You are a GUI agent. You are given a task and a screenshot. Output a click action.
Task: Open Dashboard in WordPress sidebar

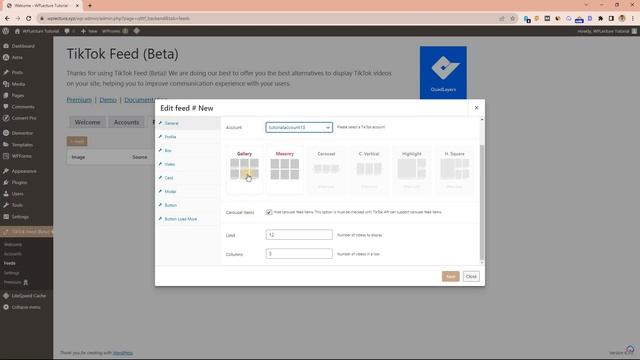(23, 46)
